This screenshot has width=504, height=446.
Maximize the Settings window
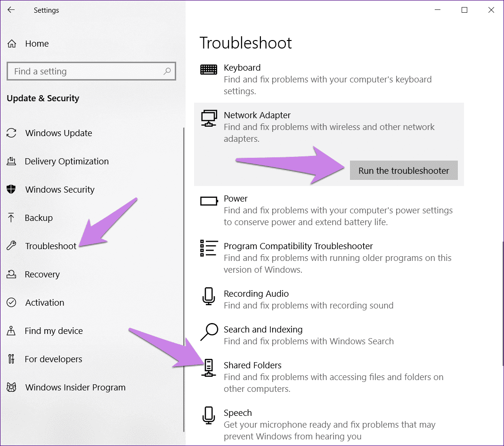(464, 10)
